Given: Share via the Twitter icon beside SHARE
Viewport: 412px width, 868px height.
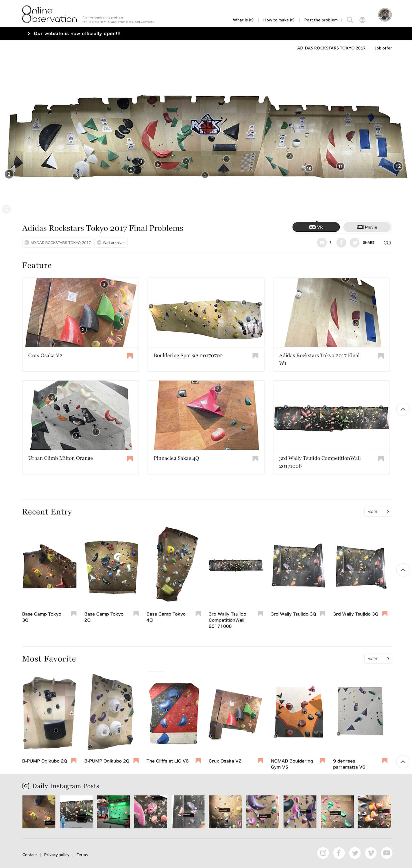Looking at the screenshot, I should pyautogui.click(x=354, y=243).
